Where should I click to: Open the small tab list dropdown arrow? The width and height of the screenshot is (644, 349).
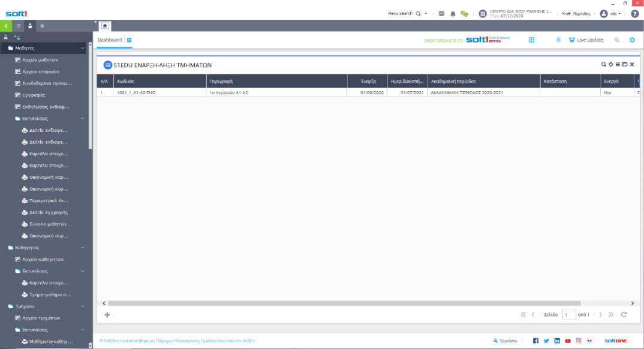(95, 22)
